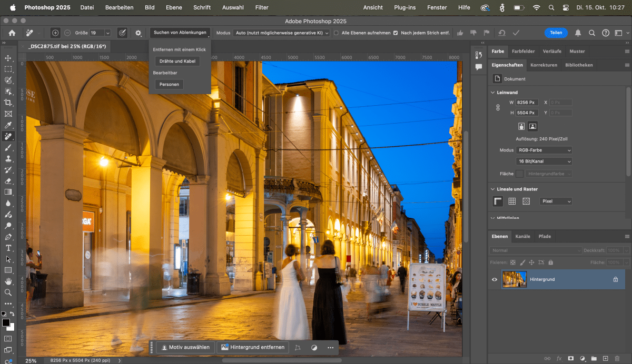Click the trash icon in Ebenen panel
Screen dimensions: 632x364
617,358
